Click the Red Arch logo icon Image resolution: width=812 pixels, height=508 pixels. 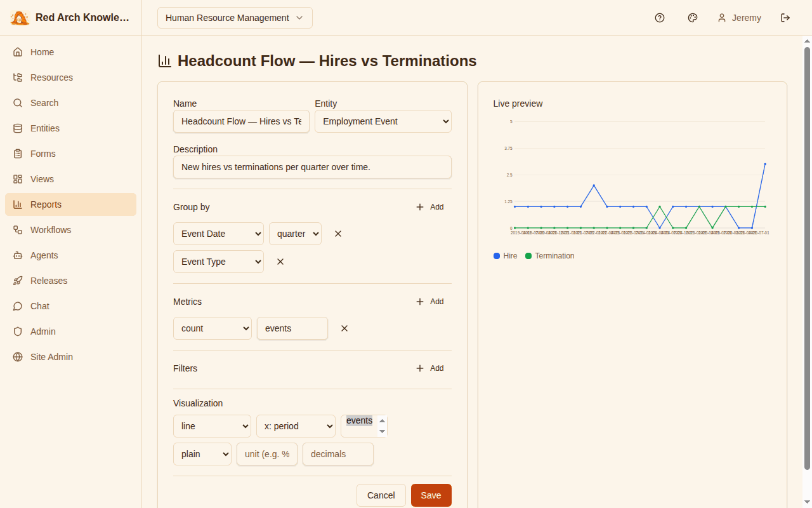tap(20, 18)
